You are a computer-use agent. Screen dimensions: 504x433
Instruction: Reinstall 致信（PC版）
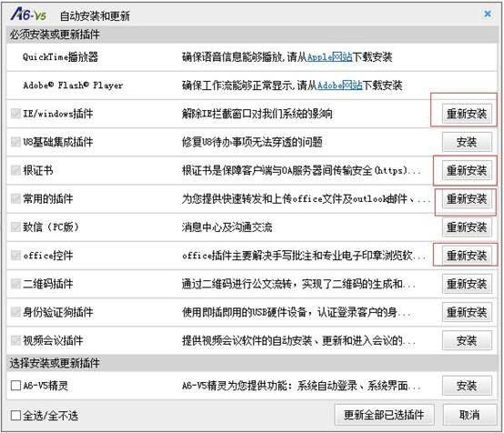[x=467, y=227]
